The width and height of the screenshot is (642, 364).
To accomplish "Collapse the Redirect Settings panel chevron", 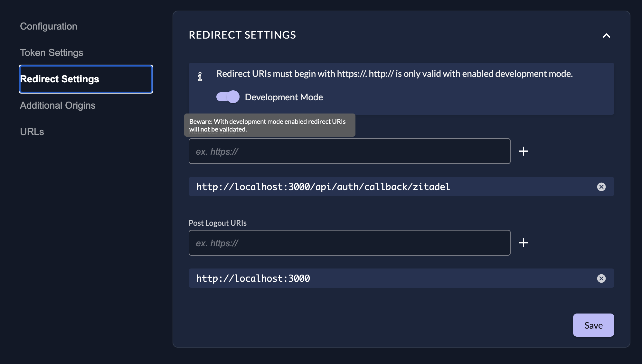I will [x=606, y=36].
